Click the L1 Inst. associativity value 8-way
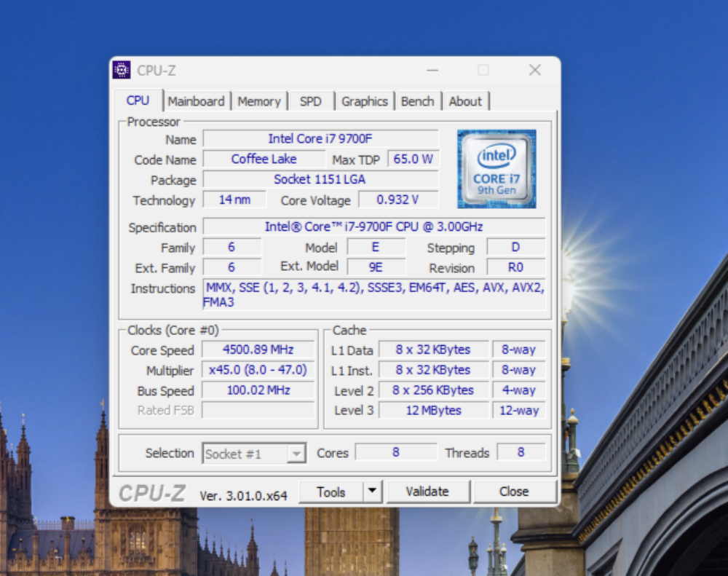728x576 pixels. point(518,370)
